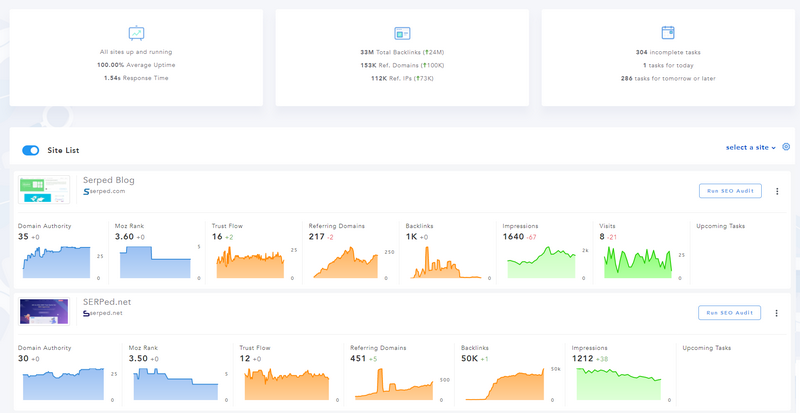Image resolution: width=800 pixels, height=413 pixels.
Task: Click Serped Blog Trust Flow chart
Action: click(250, 262)
